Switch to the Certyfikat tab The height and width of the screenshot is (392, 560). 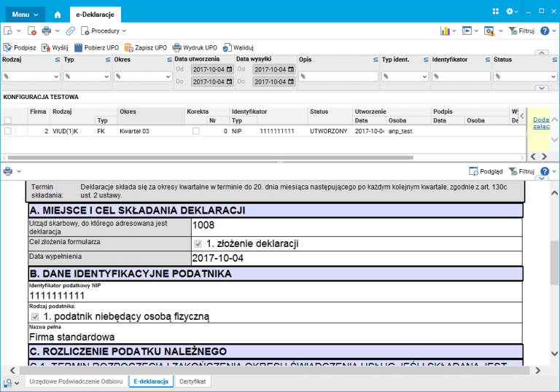click(x=192, y=381)
